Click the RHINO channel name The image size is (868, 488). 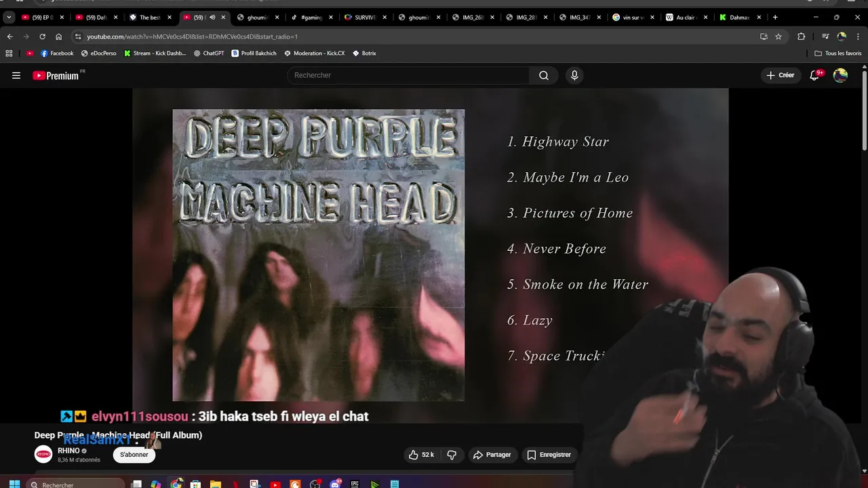pyautogui.click(x=68, y=451)
